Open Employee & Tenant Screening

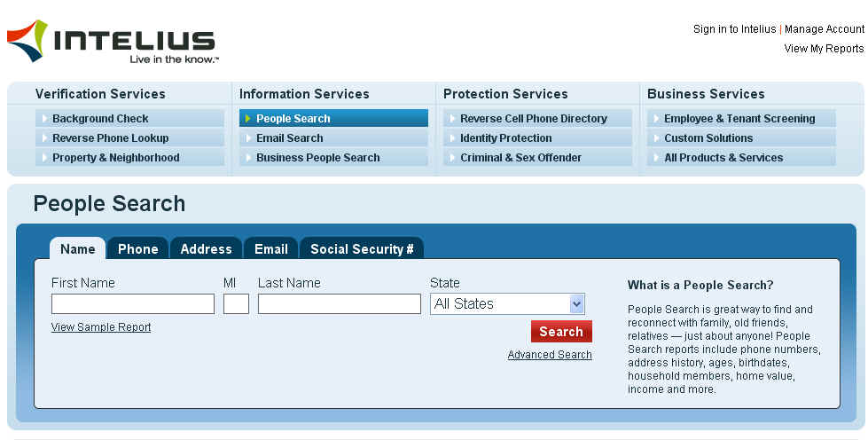point(741,119)
